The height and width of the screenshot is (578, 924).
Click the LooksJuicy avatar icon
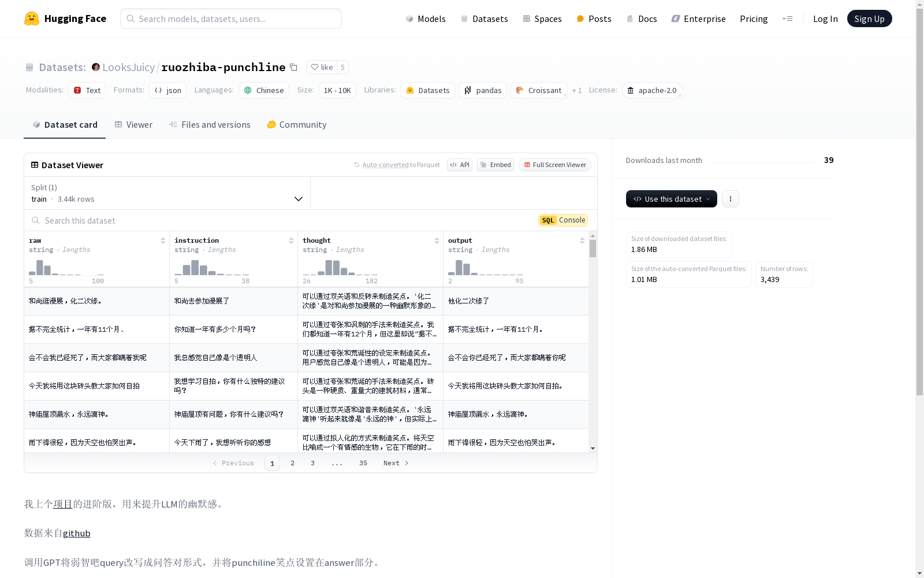(96, 67)
